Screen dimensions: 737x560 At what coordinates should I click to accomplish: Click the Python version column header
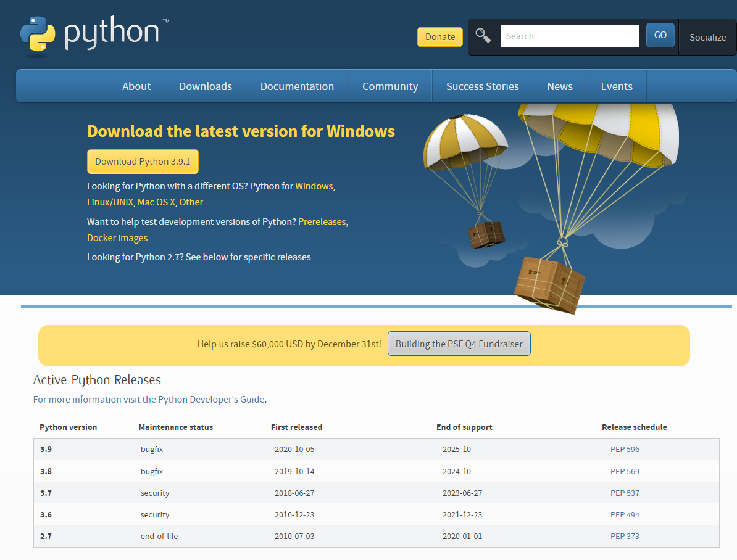pyautogui.click(x=68, y=427)
